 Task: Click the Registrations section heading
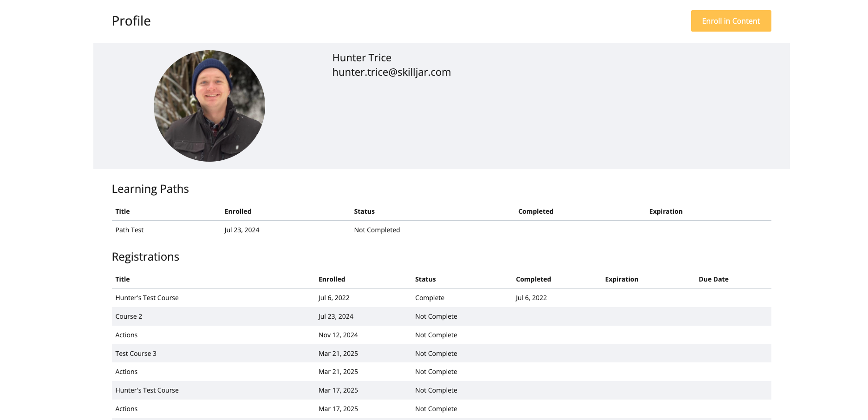point(145,256)
